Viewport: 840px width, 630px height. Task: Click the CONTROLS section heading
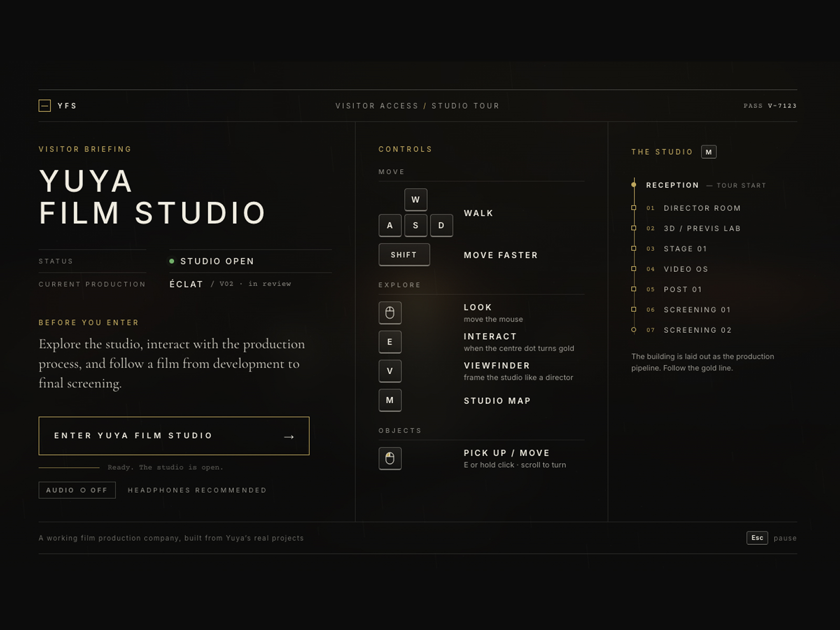click(x=405, y=149)
